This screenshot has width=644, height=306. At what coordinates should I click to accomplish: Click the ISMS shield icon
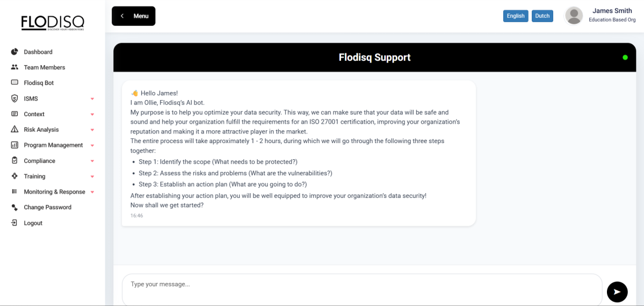[x=15, y=98]
